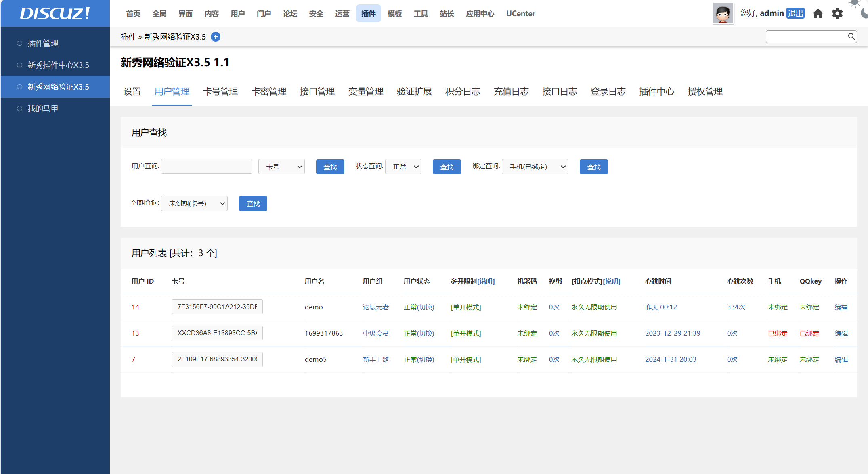Click the blue plus icon beside breadcrumb
The image size is (868, 474).
tap(216, 37)
